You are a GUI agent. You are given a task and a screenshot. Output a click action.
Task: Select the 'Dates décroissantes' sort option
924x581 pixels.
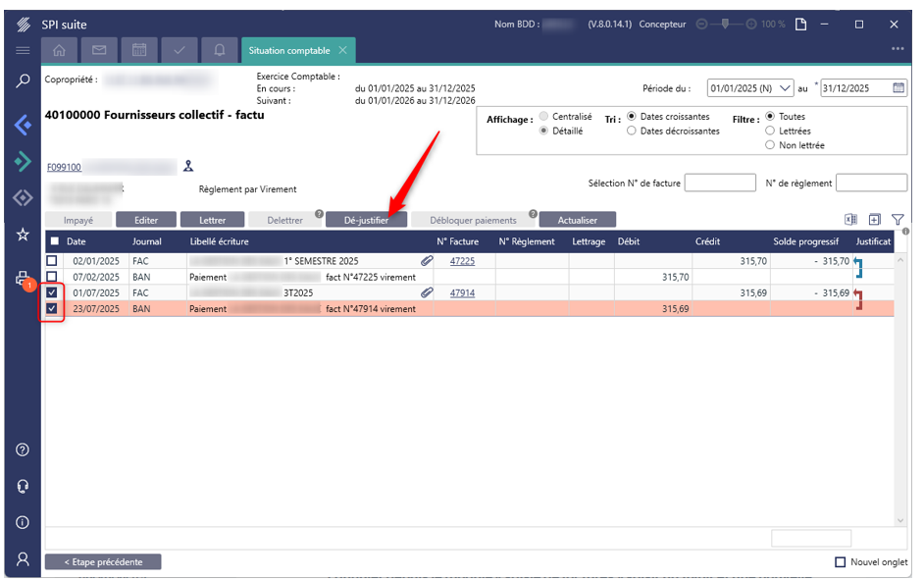(632, 131)
